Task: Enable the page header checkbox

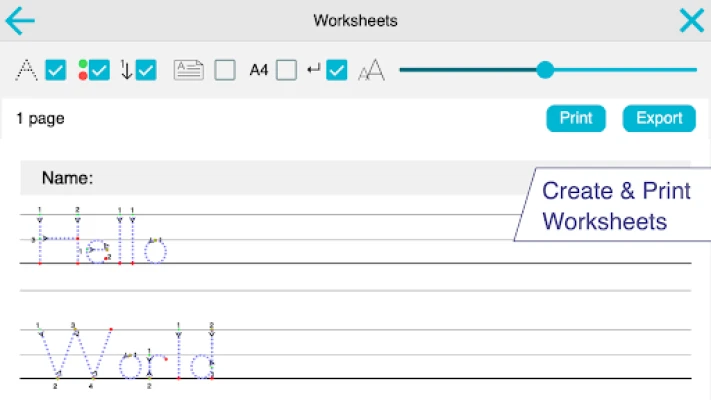Action: (x=225, y=70)
